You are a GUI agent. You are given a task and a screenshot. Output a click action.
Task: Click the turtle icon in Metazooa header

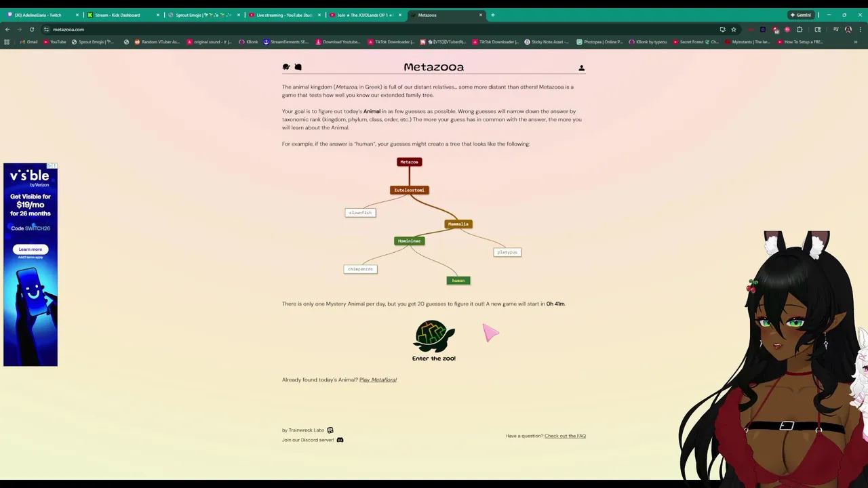tap(286, 67)
